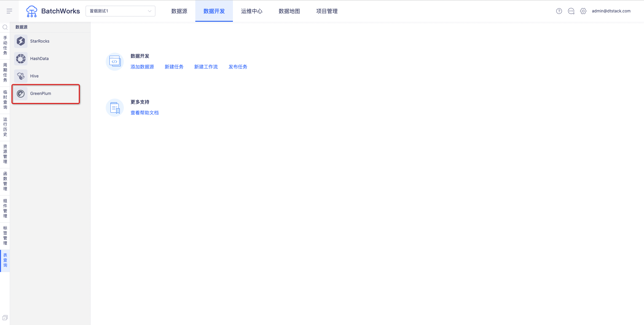Click the 数据开发 code window icon

(115, 62)
